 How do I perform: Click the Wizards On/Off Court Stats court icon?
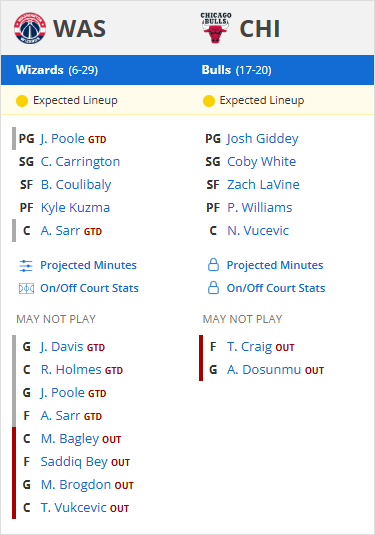coord(26,289)
